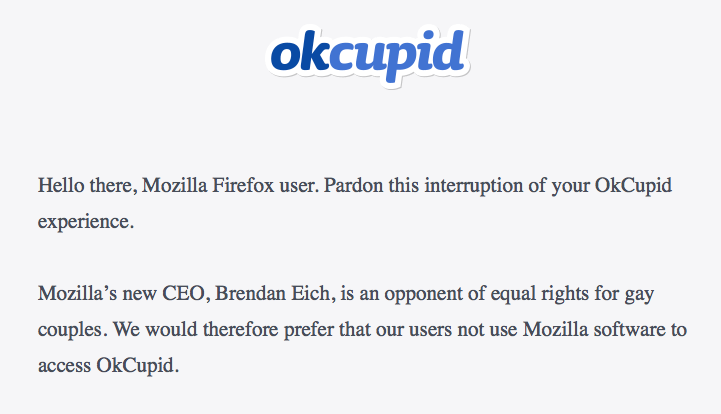Click the OkCupid logo at top

tap(368, 56)
